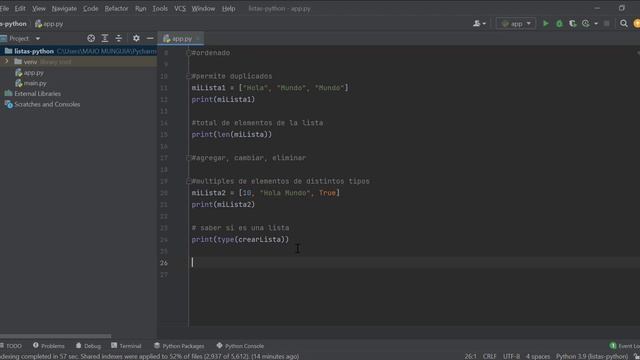Open the user account icon dropdown
Viewport: 640px width, 360px height.
[479, 24]
